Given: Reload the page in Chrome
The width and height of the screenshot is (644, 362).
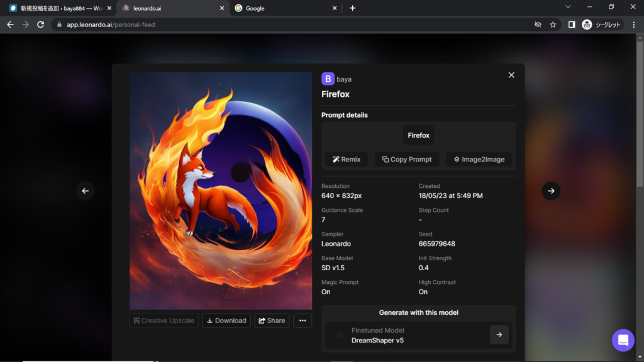Looking at the screenshot, I should (x=41, y=25).
